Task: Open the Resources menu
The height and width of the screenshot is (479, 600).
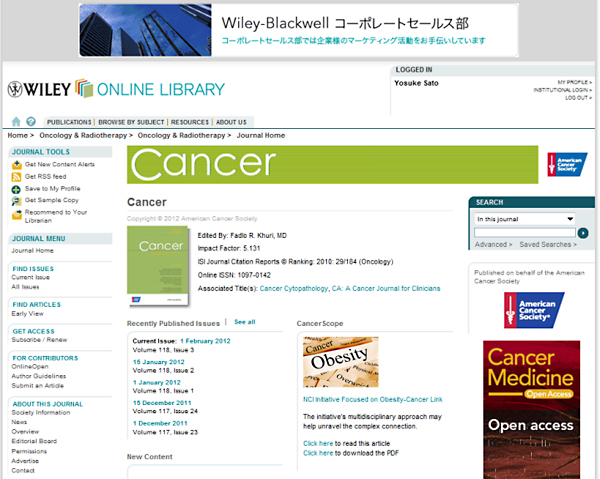Action: tap(189, 122)
